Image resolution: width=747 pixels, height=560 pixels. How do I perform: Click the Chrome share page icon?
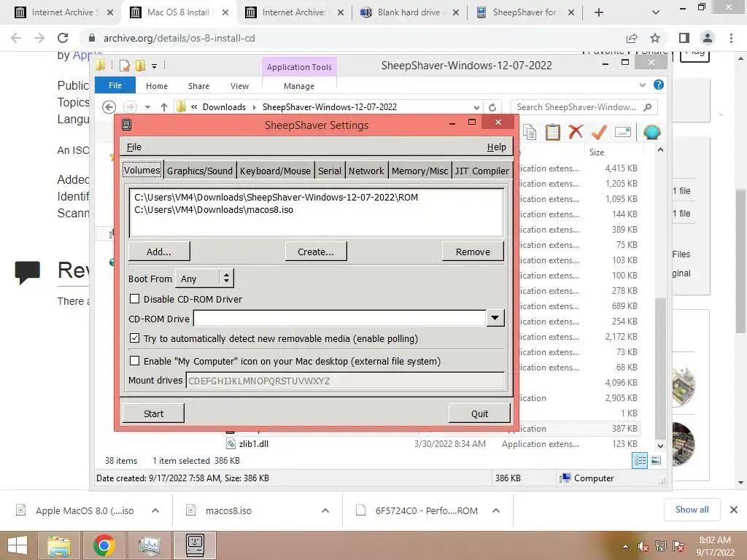[632, 38]
